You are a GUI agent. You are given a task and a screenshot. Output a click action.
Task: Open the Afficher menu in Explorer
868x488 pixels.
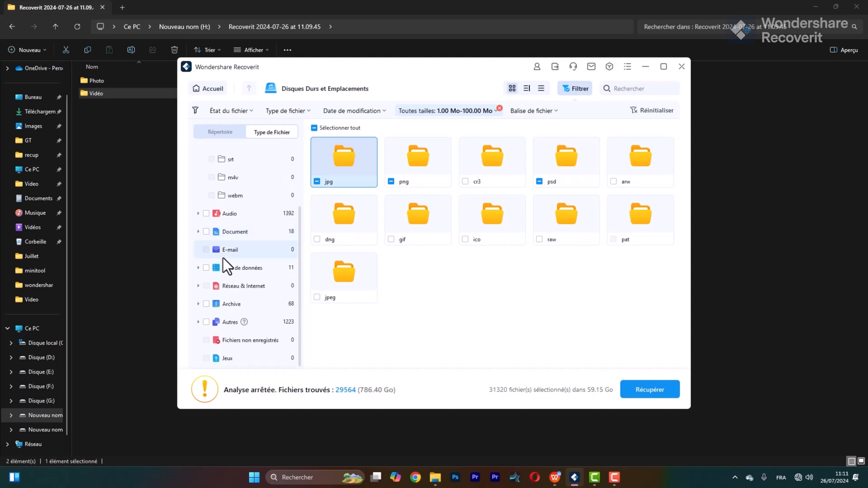pyautogui.click(x=251, y=50)
